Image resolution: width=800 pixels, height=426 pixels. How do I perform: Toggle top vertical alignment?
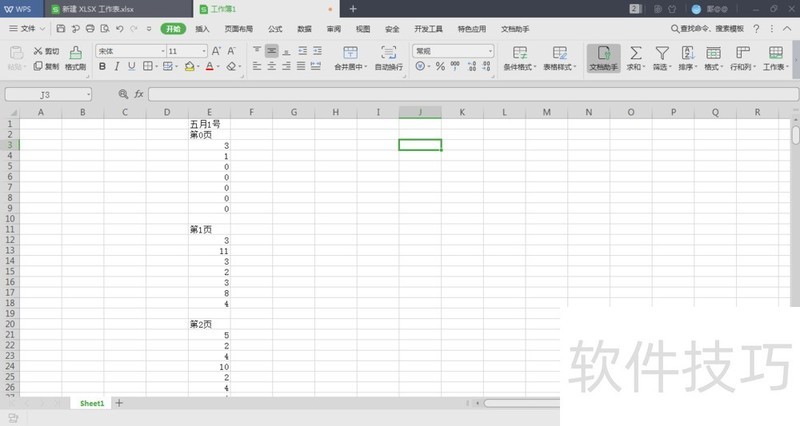[257, 51]
